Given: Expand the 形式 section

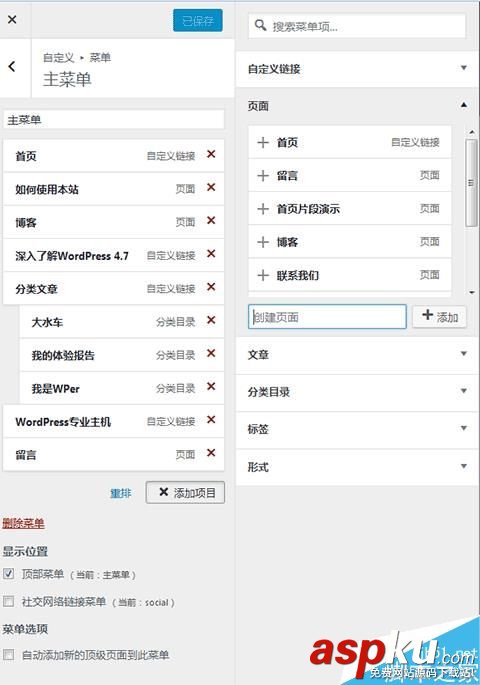Looking at the screenshot, I should 357,467.
